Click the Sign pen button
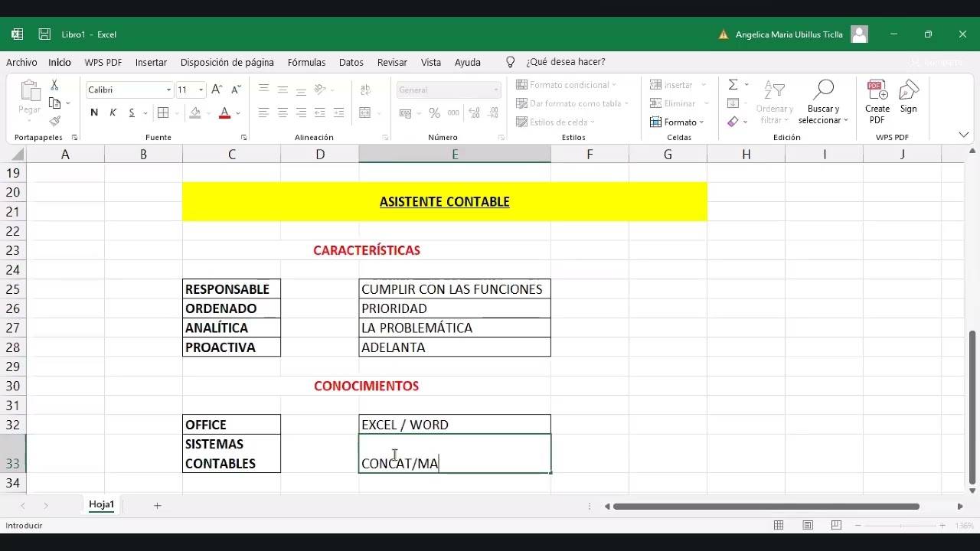980x551 pixels. coord(909,98)
